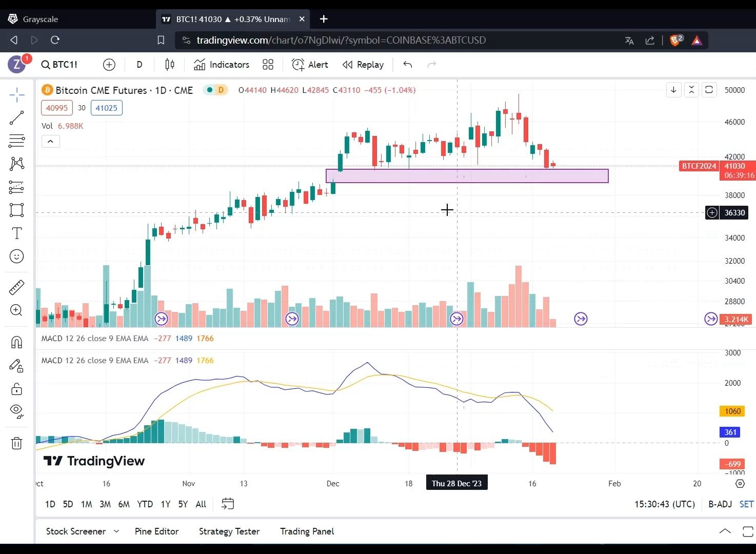Toggle lock all drawing tools
Viewport: 756px width, 554px height.
(x=16, y=389)
